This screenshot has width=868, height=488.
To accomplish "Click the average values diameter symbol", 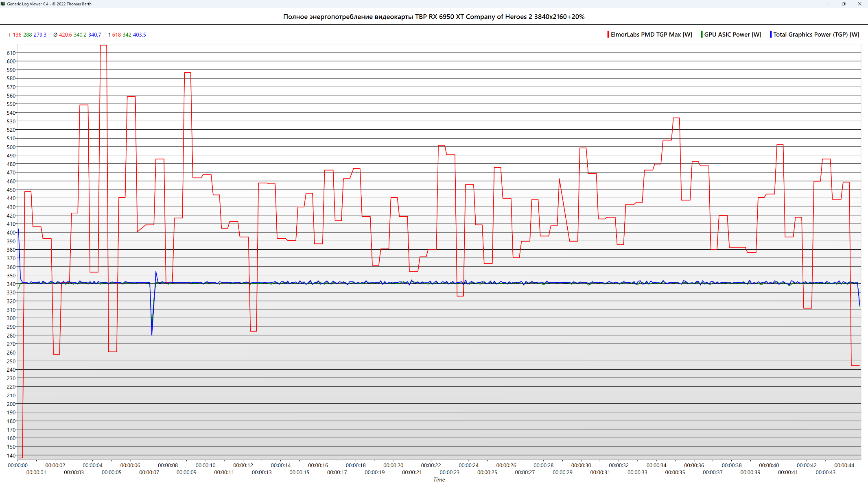I will coord(55,35).
